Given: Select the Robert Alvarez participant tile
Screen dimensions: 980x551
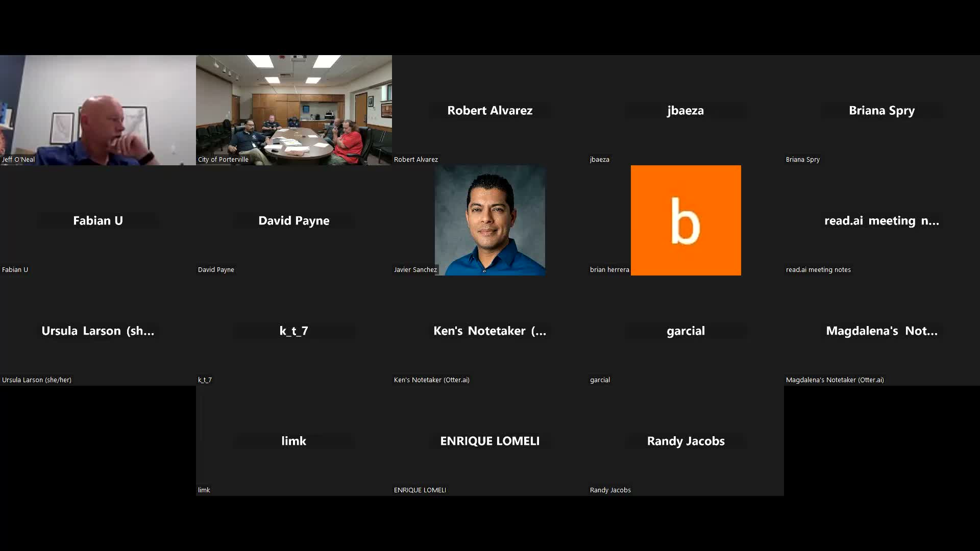Looking at the screenshot, I should (489, 110).
